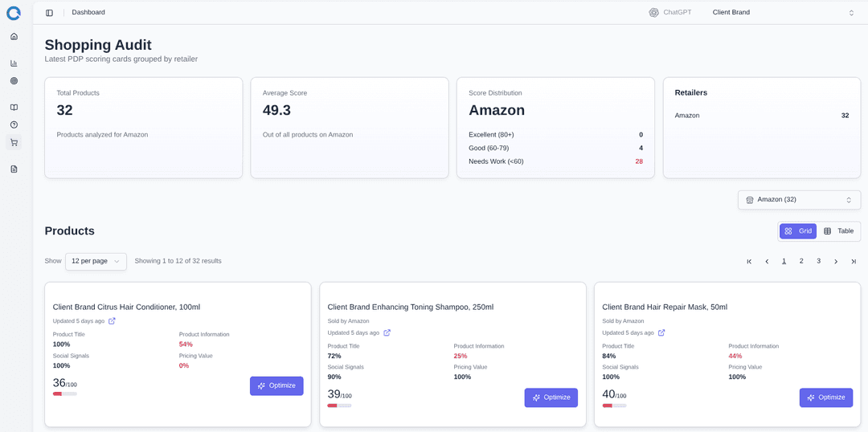Viewport: 868px width, 432px height.
Task: Expand the Client Brand selector
Action: [x=783, y=13]
